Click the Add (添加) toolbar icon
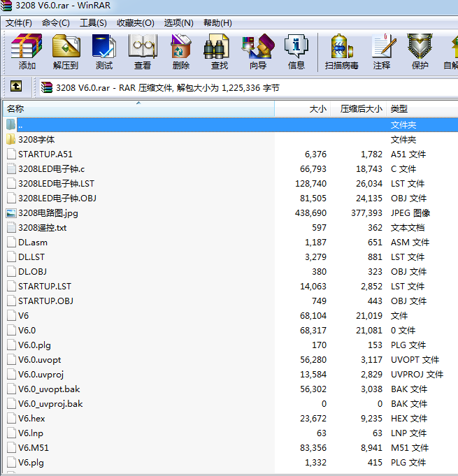This screenshot has width=458, height=476. tap(27, 46)
